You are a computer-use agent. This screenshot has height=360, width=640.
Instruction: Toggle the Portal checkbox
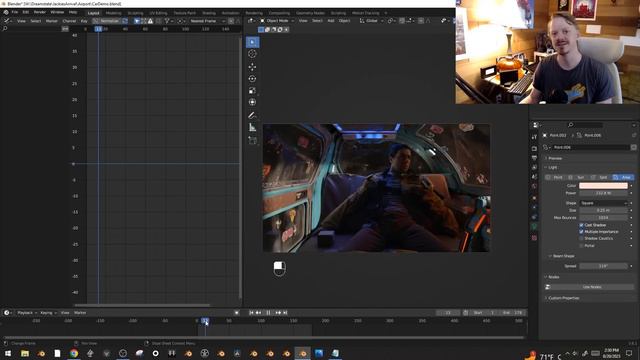click(581, 246)
